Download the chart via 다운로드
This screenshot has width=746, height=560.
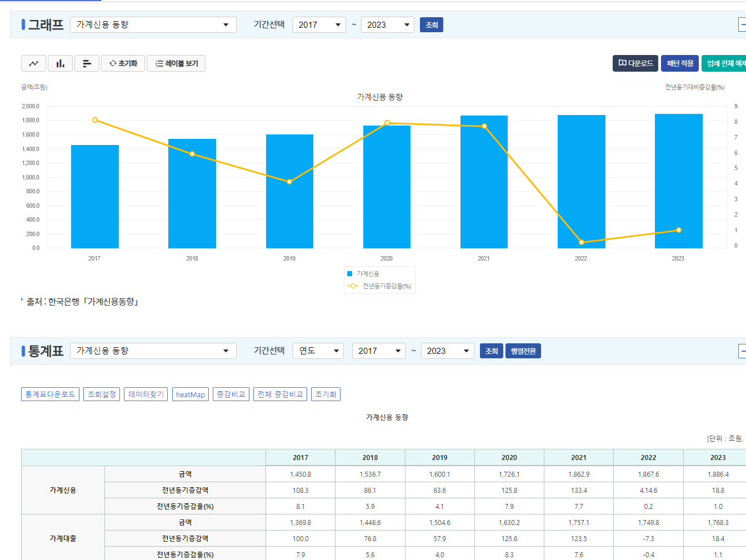pyautogui.click(x=635, y=63)
